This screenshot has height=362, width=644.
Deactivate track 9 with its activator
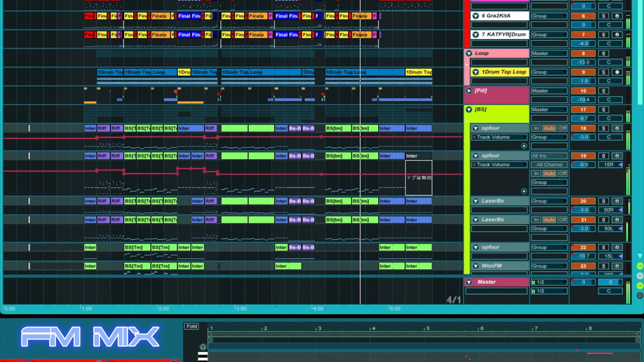pos(583,72)
